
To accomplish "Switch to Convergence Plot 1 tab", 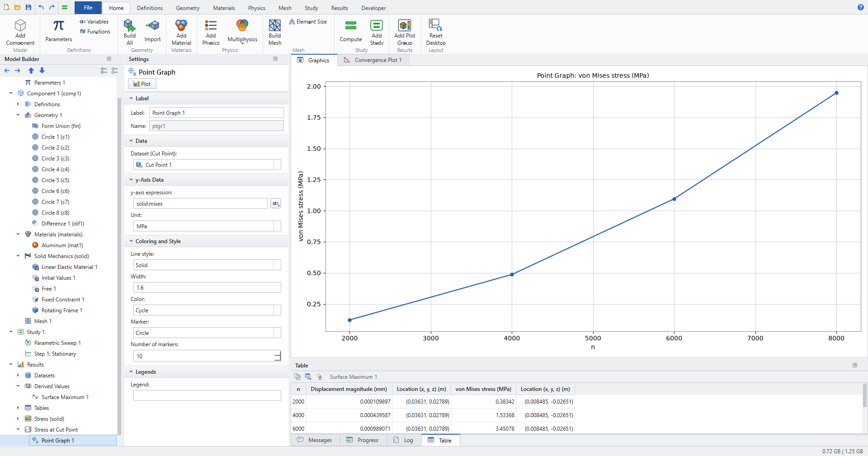I will click(x=373, y=60).
